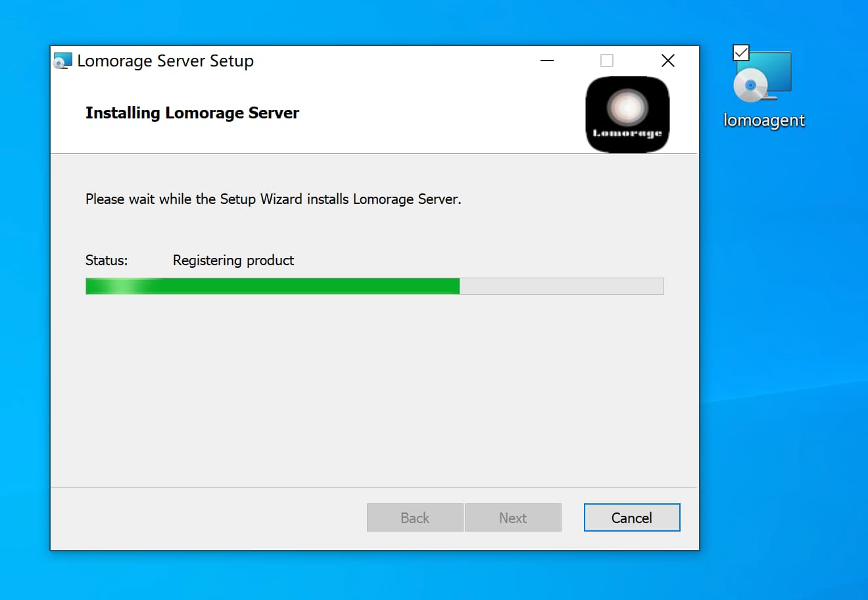Click the installer icon in the title bar
This screenshot has width=868, height=600.
coord(62,61)
